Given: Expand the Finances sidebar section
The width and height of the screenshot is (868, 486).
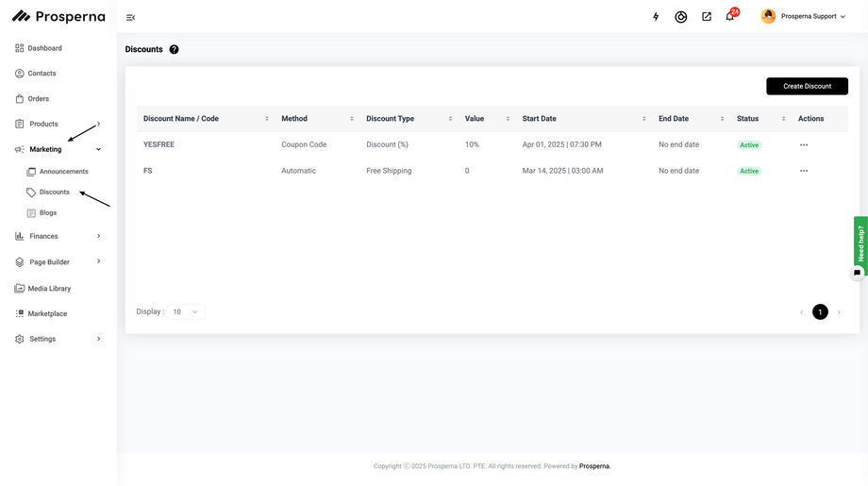Looking at the screenshot, I should [58, 236].
